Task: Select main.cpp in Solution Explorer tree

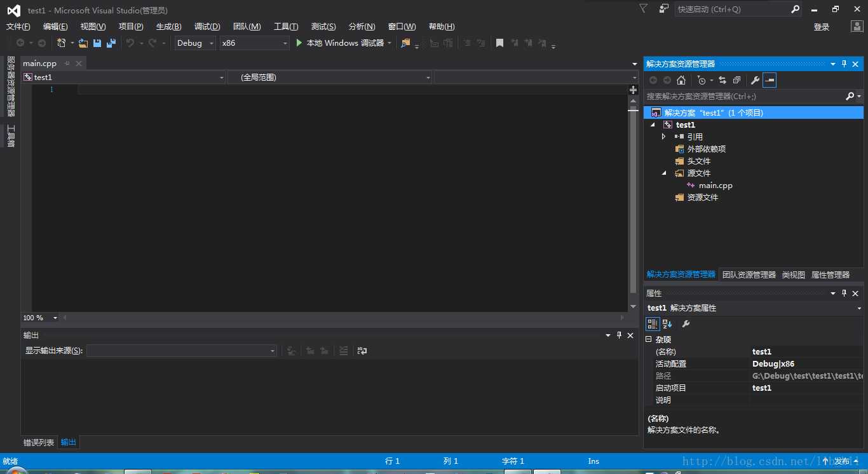Action: click(715, 186)
